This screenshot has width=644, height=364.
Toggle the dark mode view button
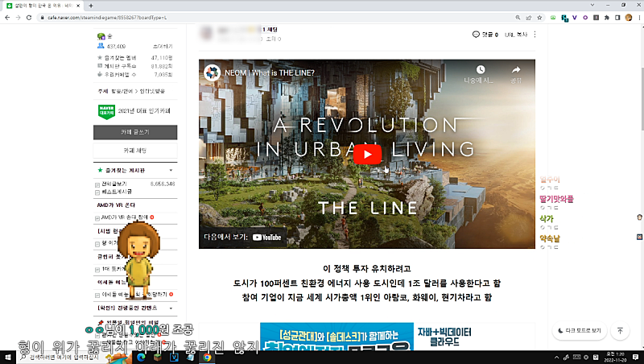coord(579,330)
